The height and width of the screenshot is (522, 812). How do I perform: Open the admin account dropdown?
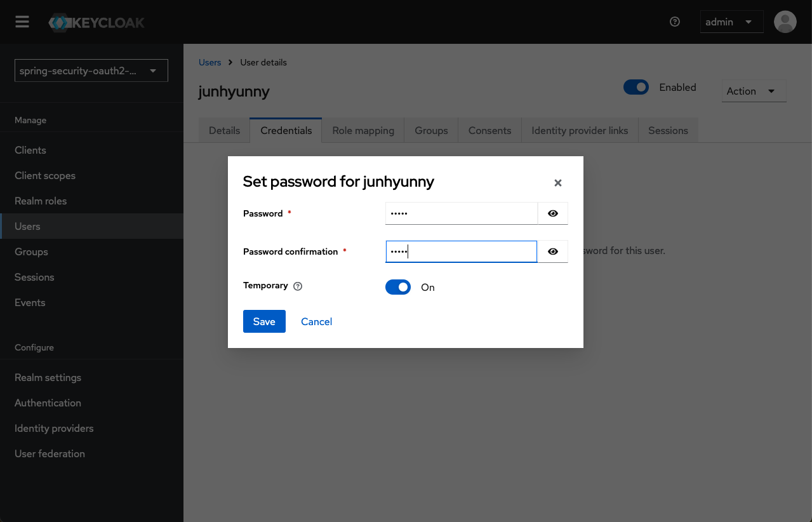click(731, 22)
